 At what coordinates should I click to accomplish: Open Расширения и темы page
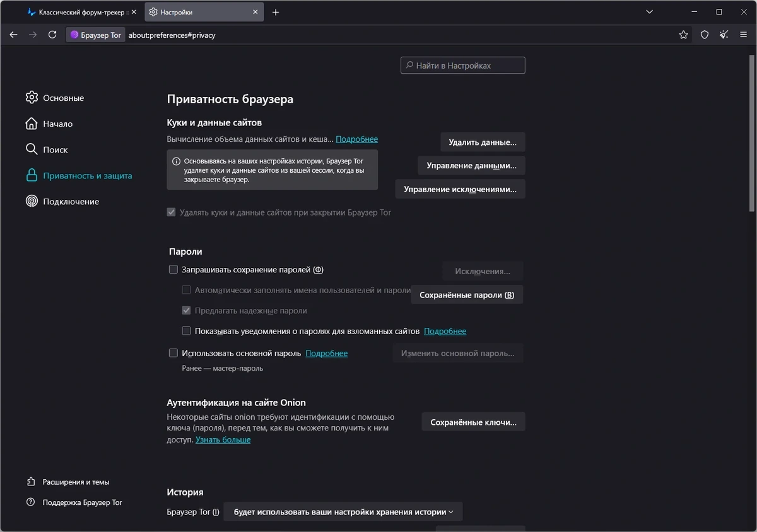coord(76,482)
